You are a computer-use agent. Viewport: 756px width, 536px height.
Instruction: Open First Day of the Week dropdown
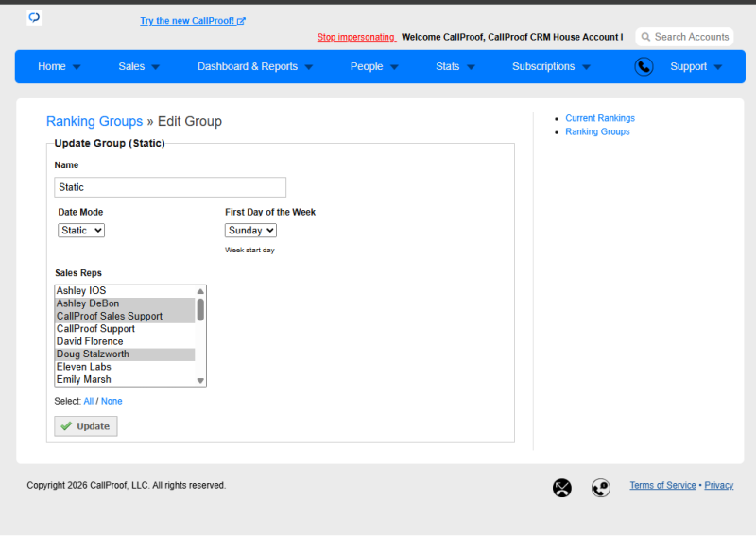point(250,230)
